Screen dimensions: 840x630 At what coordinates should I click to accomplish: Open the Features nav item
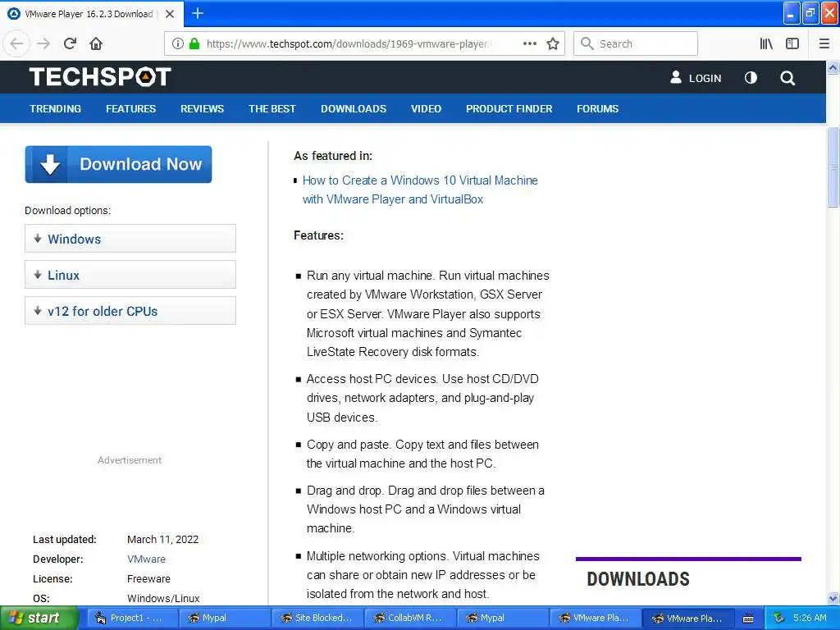pos(130,109)
